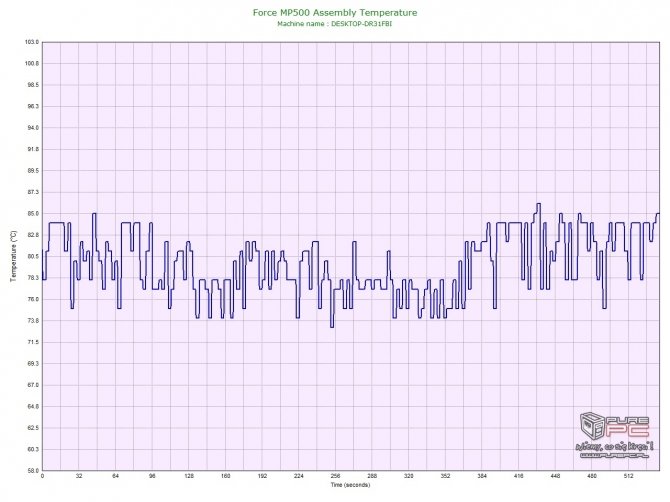Image resolution: width=670 pixels, height=502 pixels.
Task: Click the 78.3 temperature axis label
Action: tap(32, 278)
